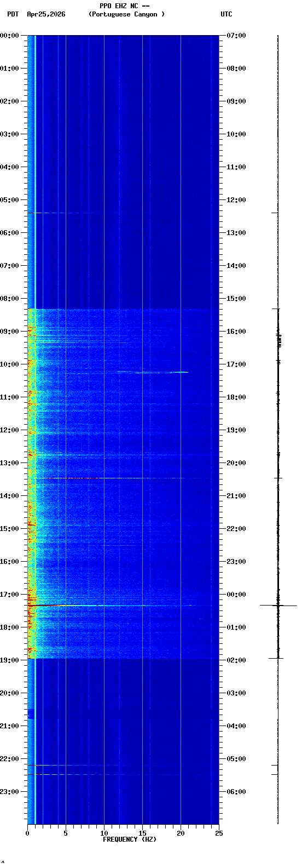This screenshot has height=868, width=302.
Task: Click the frequency axis tick label '5'
Action: [x=66, y=833]
